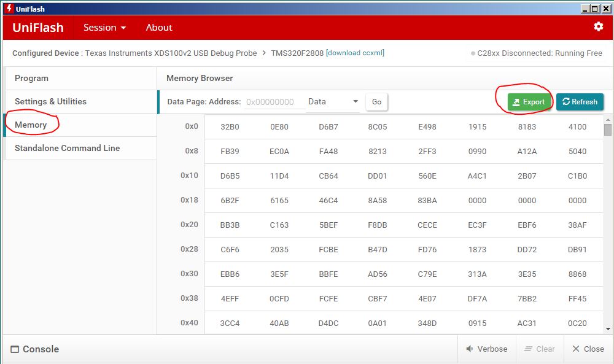The width and height of the screenshot is (614, 364).
Task: Click the Go button
Action: coord(377,102)
